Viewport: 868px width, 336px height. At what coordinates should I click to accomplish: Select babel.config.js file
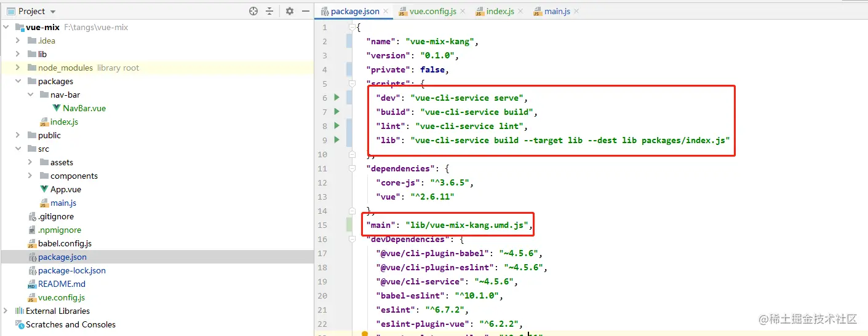65,243
